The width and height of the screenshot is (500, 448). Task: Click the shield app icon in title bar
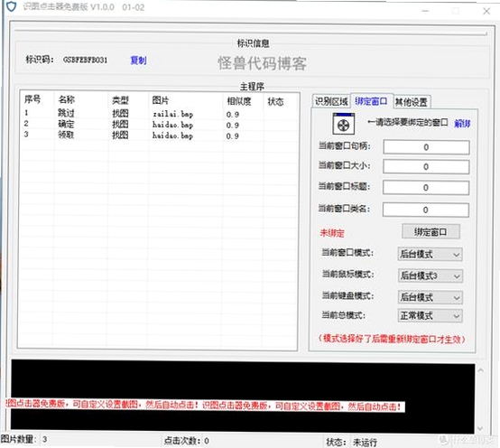[12, 6]
